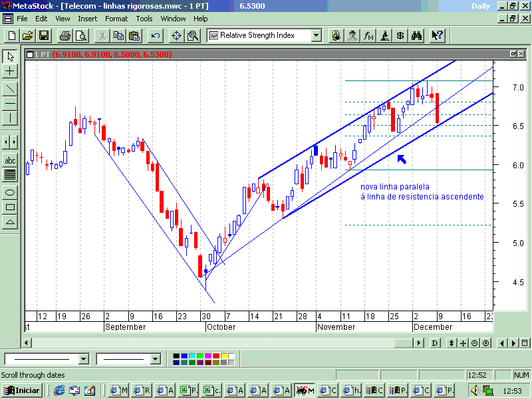Viewport: 532px width, 399px height.
Task: Open a file with the folder icon
Action: click(x=28, y=36)
